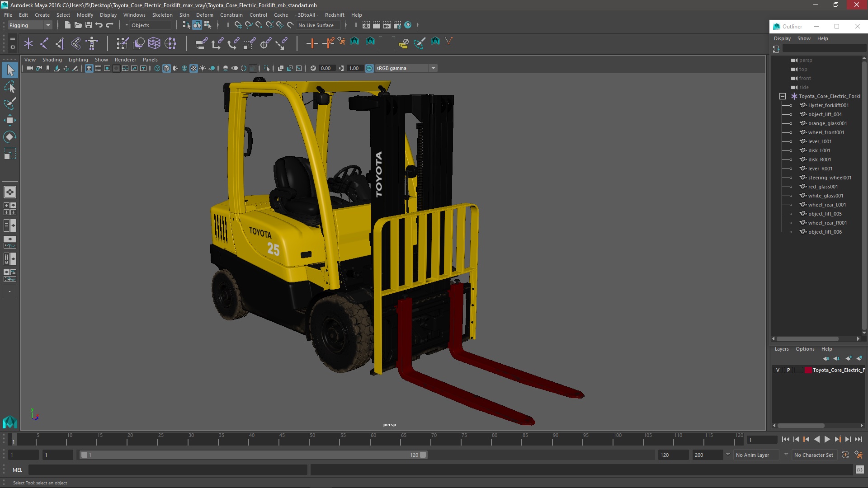The height and width of the screenshot is (488, 868).
Task: Open the Outliner Display menu
Action: 782,38
